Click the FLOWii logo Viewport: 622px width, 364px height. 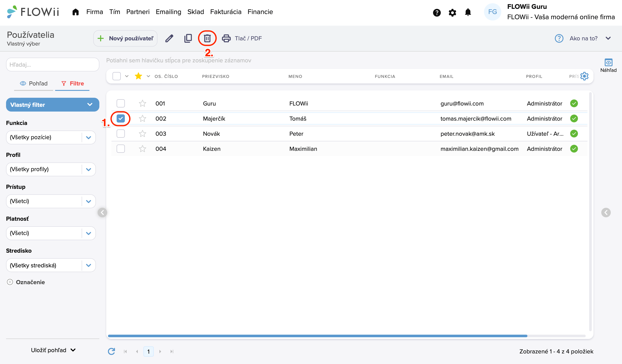click(x=33, y=12)
